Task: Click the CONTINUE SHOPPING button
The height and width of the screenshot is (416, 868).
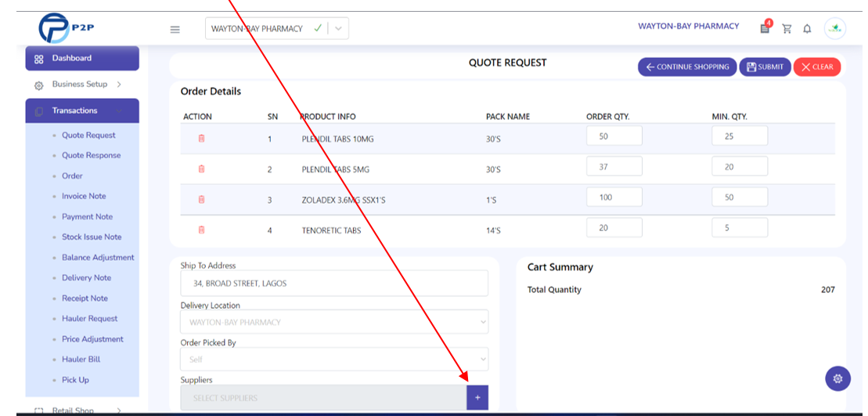Action: point(687,67)
